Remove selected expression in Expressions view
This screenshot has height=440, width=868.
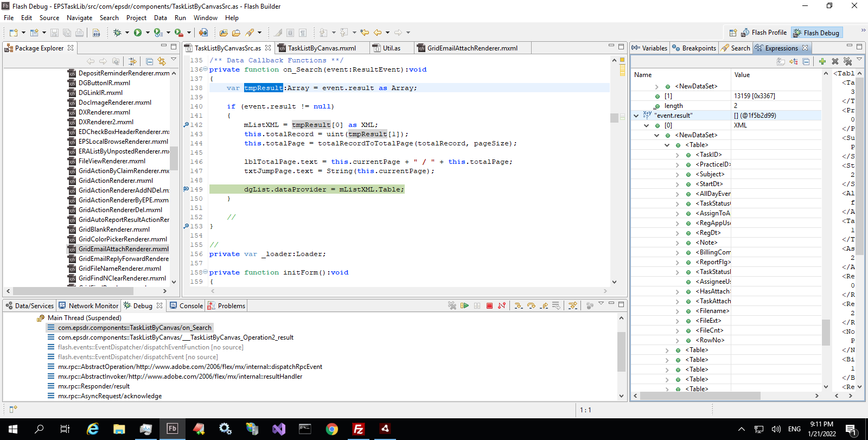[x=835, y=61]
